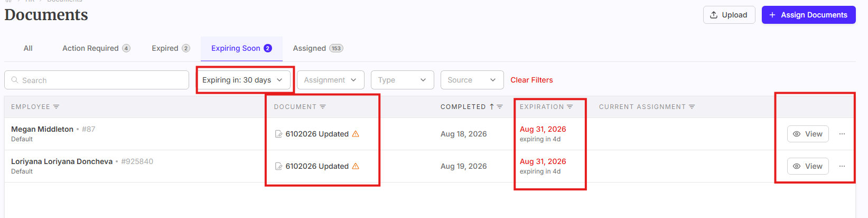Expand the Expiring in: 30 days dropdown
This screenshot has height=218, width=868.
point(243,80)
